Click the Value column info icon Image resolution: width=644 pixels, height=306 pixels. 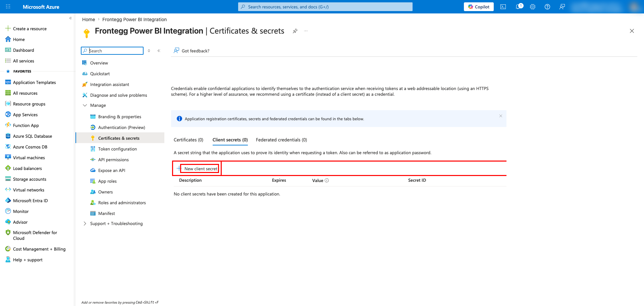(327, 180)
